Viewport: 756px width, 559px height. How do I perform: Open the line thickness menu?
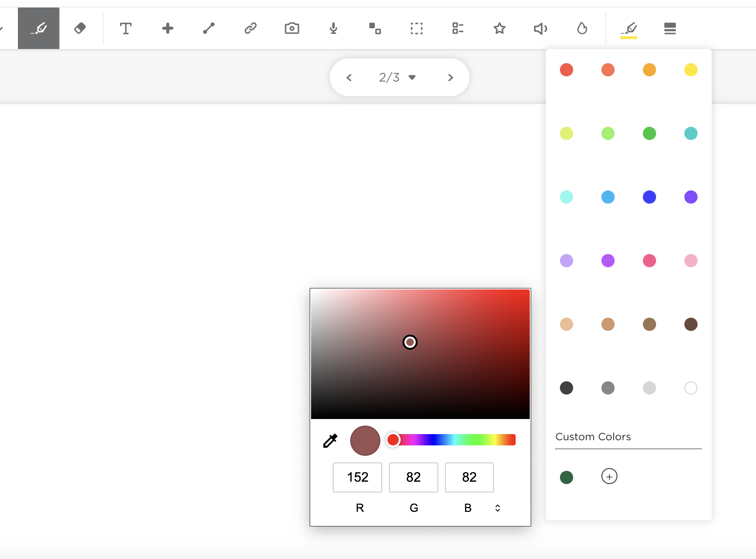[670, 28]
